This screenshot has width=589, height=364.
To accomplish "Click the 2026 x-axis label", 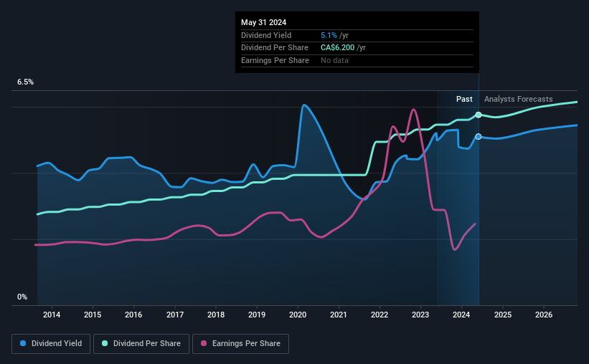I will click(544, 315).
